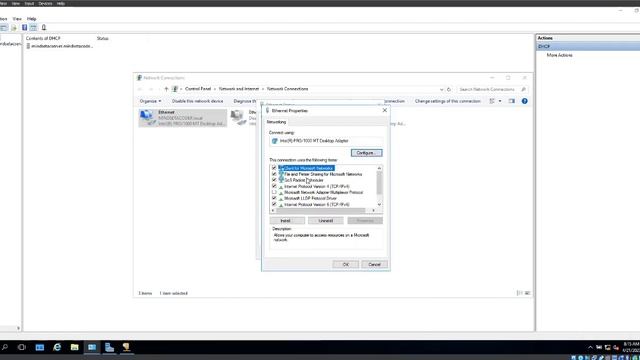Cancel the Ethernet Properties dialog
Viewport: 640px width, 360px height.
[x=374, y=264]
